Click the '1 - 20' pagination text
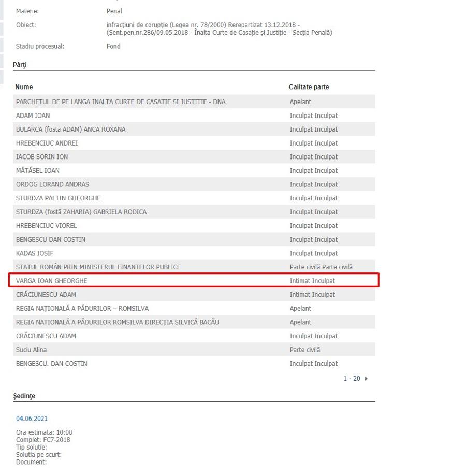Image resolution: width=466 pixels, height=476 pixels. (352, 379)
